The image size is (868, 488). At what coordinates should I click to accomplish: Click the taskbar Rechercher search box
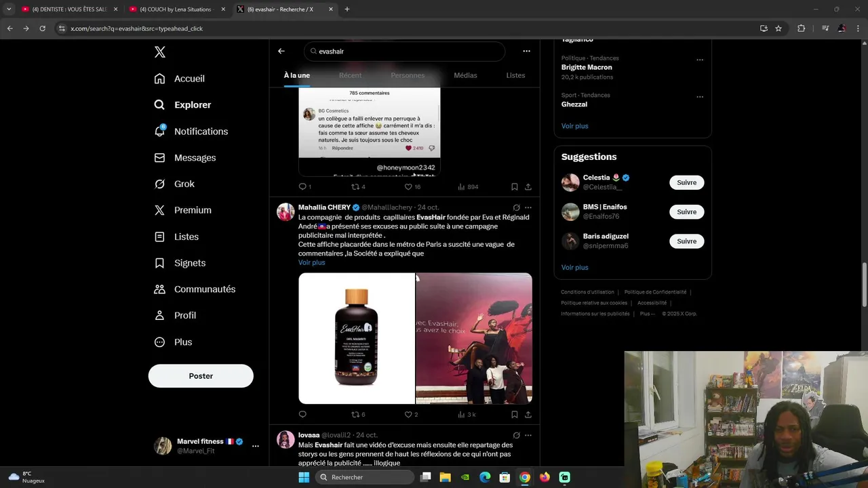pos(366,477)
